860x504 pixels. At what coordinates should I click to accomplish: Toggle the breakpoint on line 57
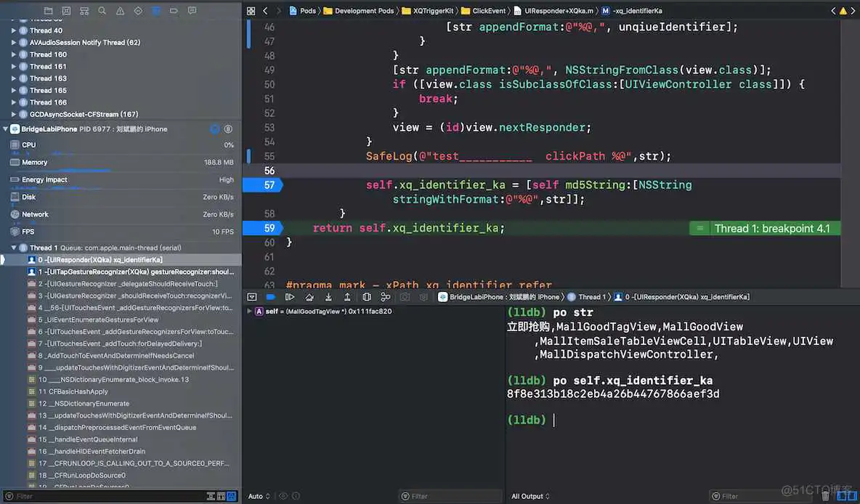point(261,185)
